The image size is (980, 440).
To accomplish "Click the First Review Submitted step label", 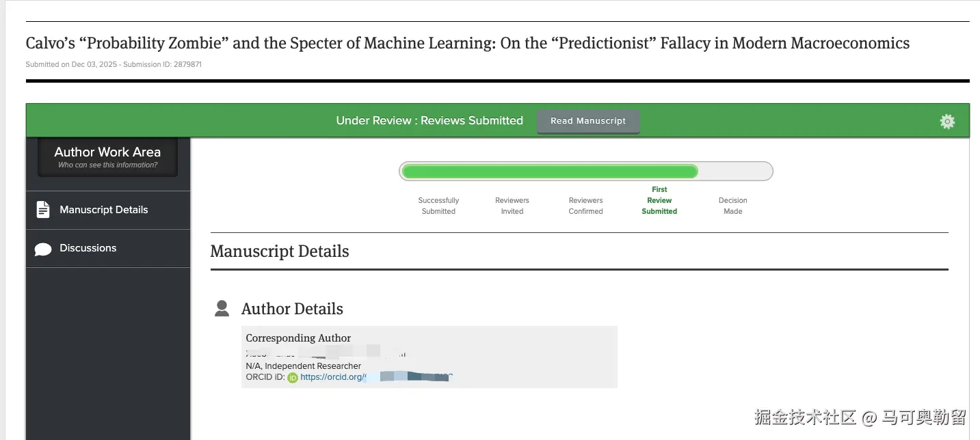I will coord(659,200).
